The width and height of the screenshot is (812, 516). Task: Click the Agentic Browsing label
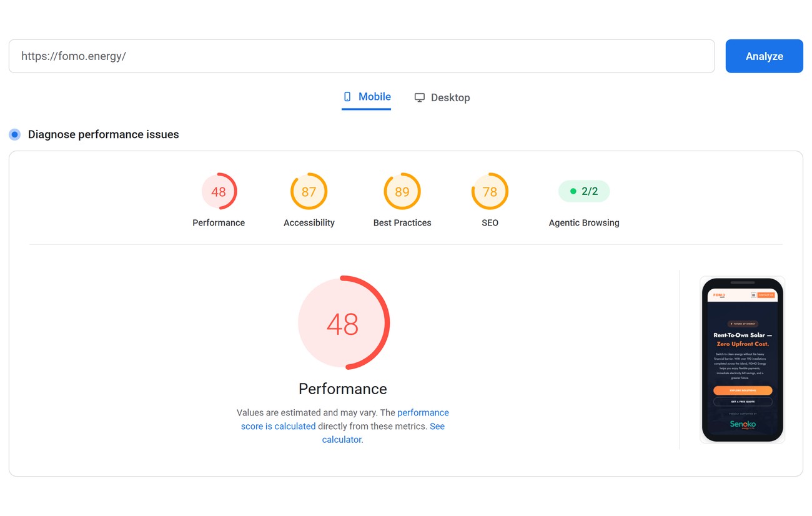(584, 223)
